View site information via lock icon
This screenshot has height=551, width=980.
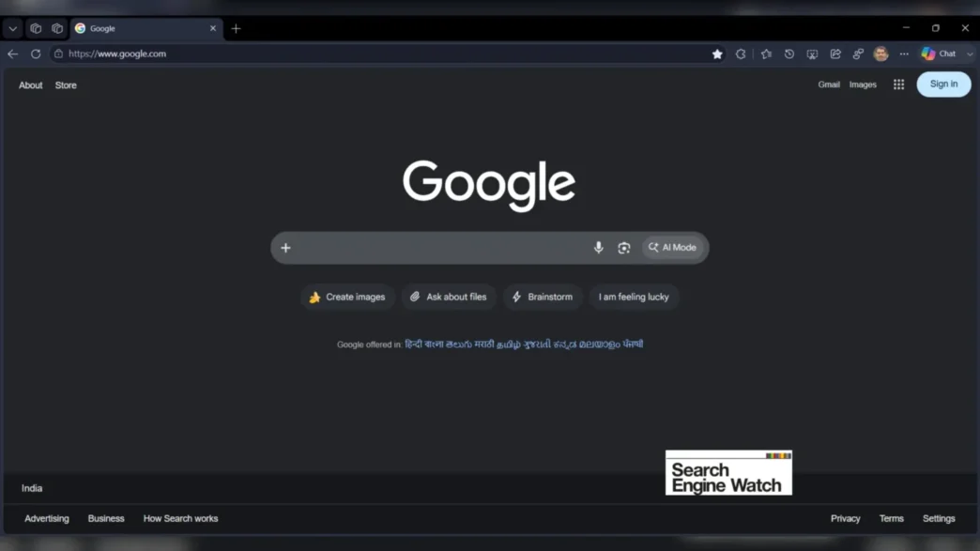[x=58, y=54]
